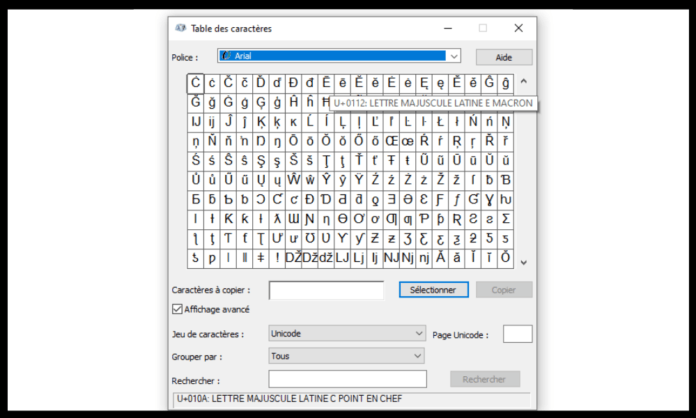
Task: Select the Ɵ O with middle tilde
Action: pos(343,219)
